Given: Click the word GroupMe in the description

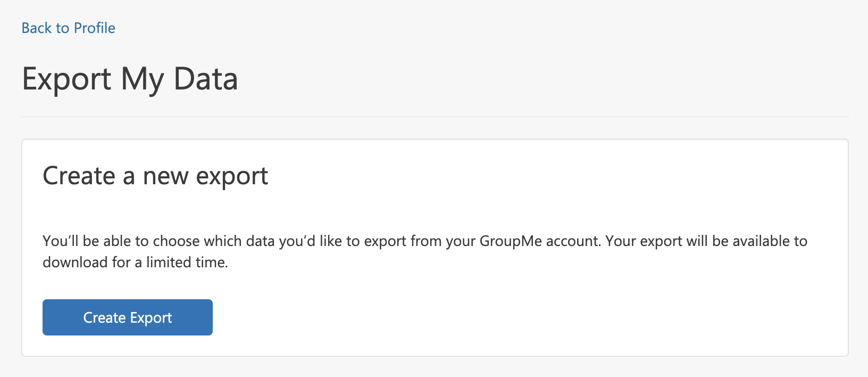Looking at the screenshot, I should pos(511,241).
